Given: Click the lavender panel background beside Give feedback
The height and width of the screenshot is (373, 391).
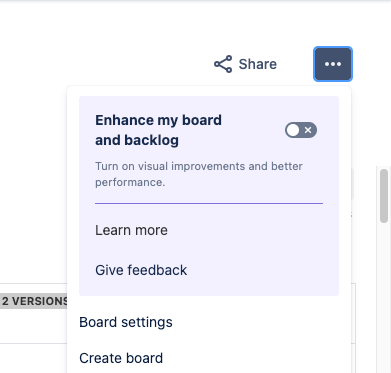Looking at the screenshot, I should click(263, 270).
